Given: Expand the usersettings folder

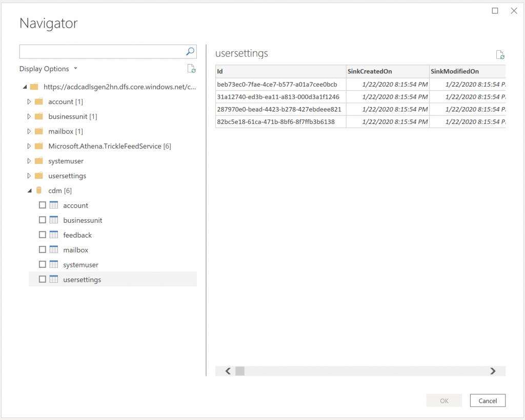Looking at the screenshot, I should pos(29,176).
